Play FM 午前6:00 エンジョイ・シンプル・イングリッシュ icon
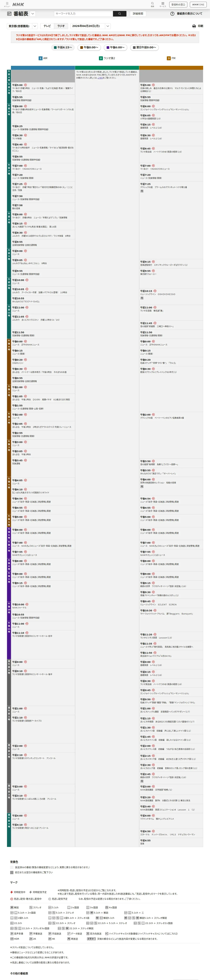210x980 pixels. click(x=154, y=106)
